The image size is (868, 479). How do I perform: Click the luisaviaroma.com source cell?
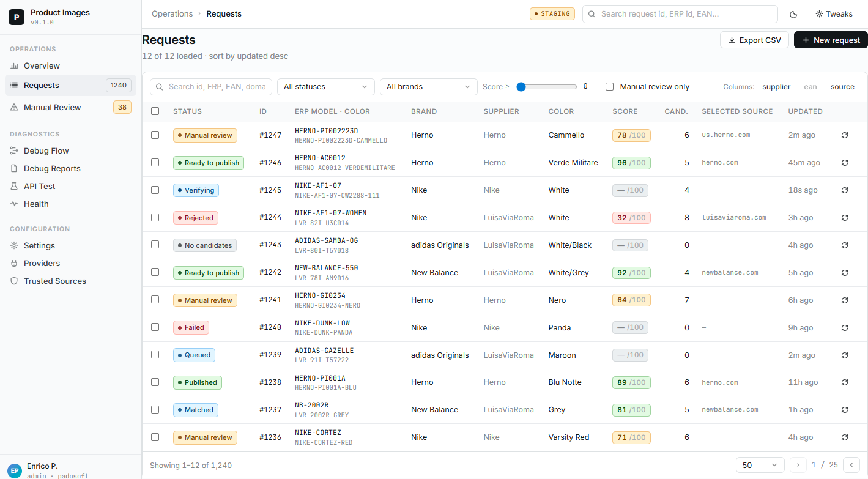[734, 218]
